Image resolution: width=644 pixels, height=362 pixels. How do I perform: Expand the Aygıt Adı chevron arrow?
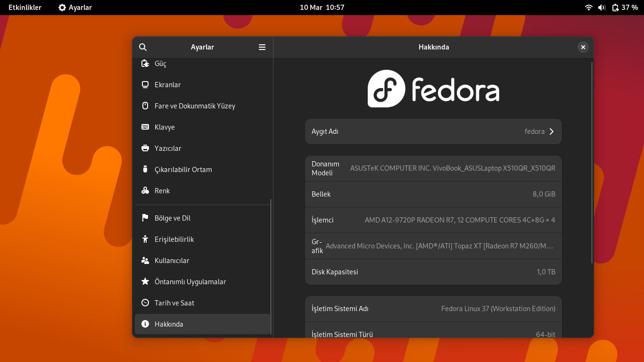point(552,132)
